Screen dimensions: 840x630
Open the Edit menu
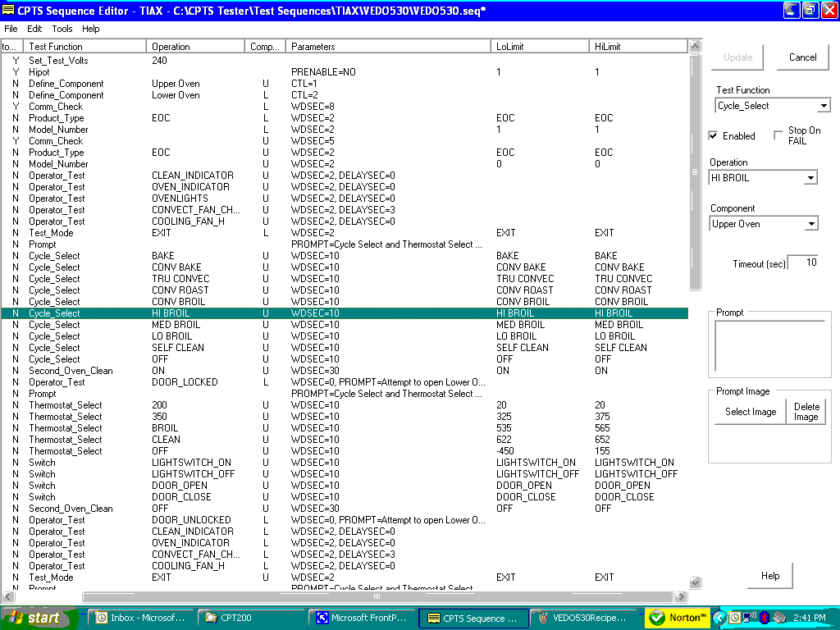pos(34,29)
